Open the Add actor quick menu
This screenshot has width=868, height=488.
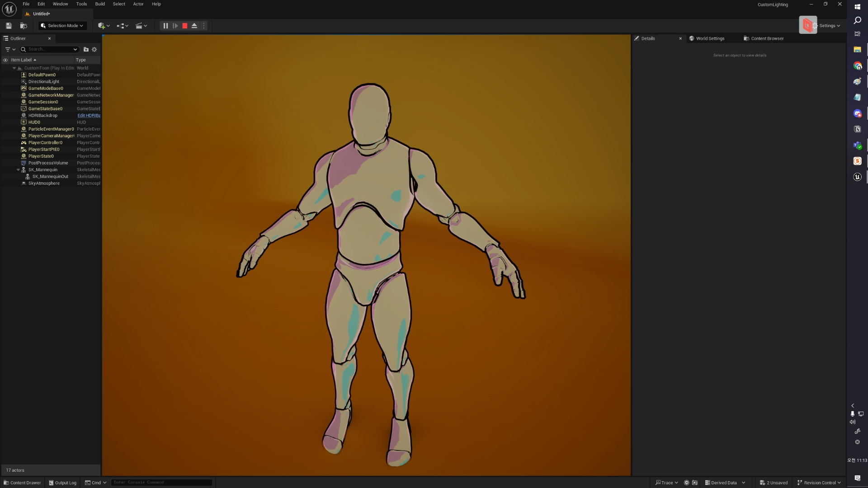click(104, 26)
